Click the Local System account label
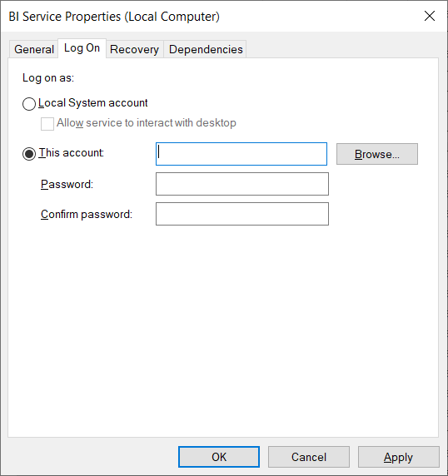 point(93,103)
